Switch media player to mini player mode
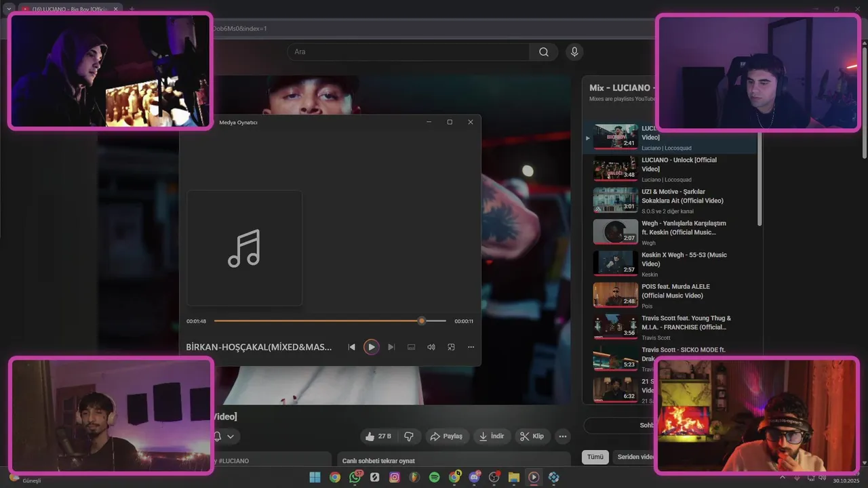 click(x=451, y=347)
